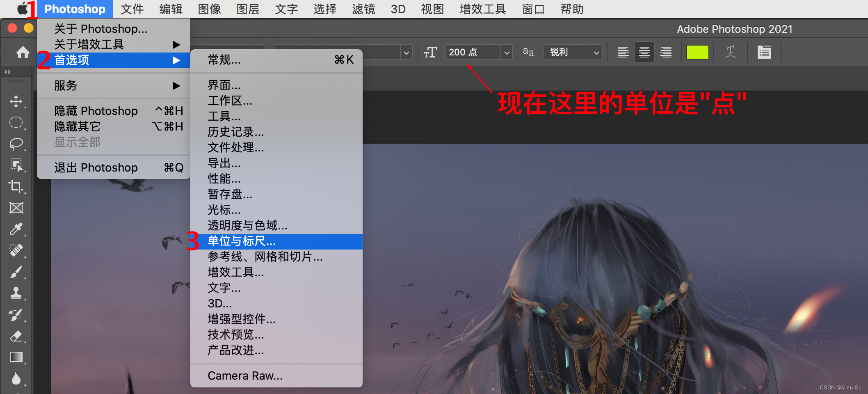
Task: Toggle right align text
Action: coord(666,52)
